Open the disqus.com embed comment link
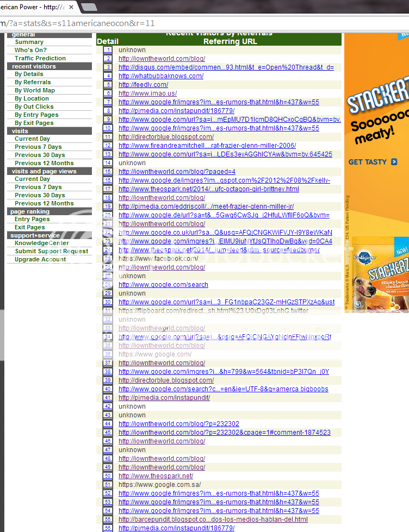The height and width of the screenshot is (532, 409). (226, 67)
